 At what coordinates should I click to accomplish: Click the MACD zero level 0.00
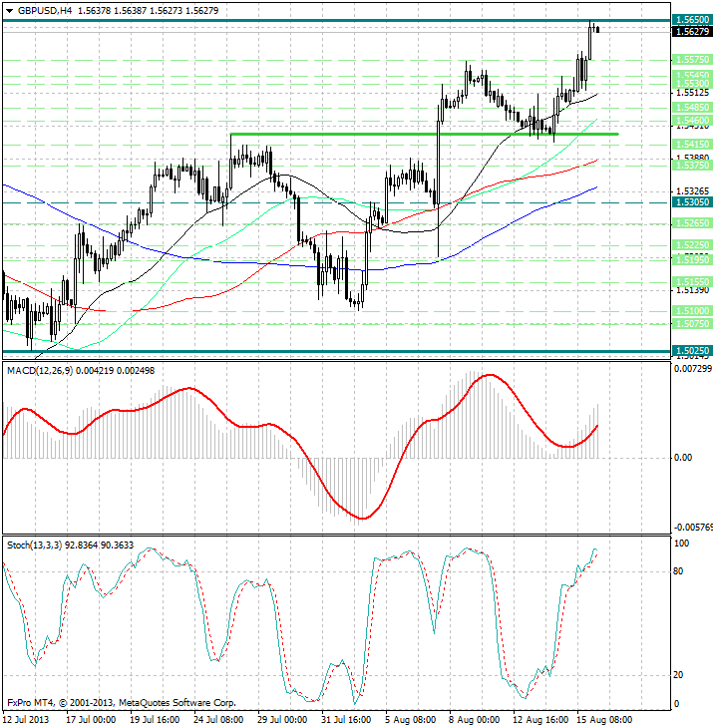pos(683,458)
